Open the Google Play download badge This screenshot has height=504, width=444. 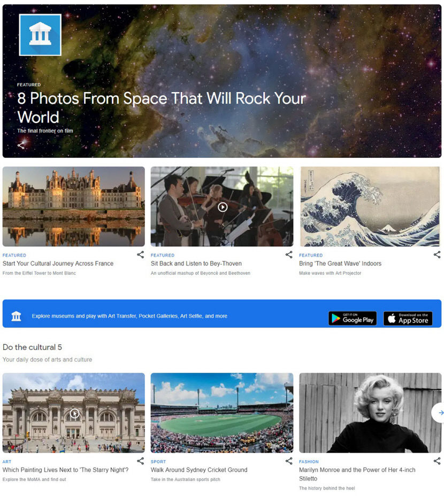tap(353, 319)
